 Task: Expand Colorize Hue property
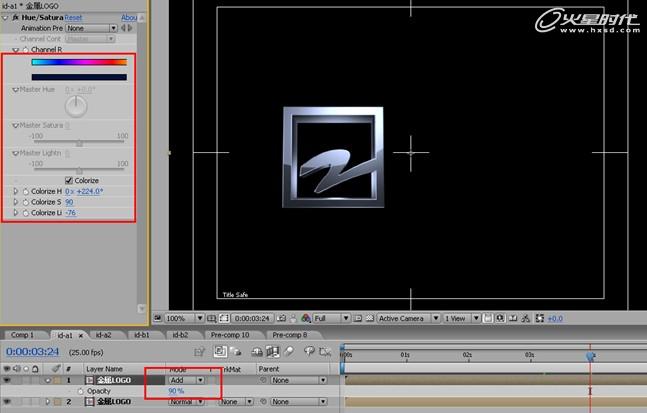(x=16, y=191)
